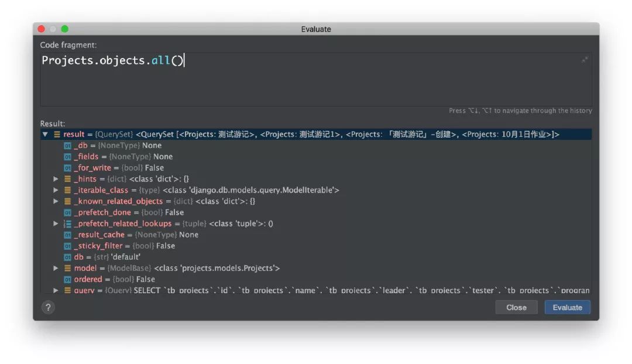Select the '_prefetch_related_lookups' tuple row text

click(x=173, y=224)
